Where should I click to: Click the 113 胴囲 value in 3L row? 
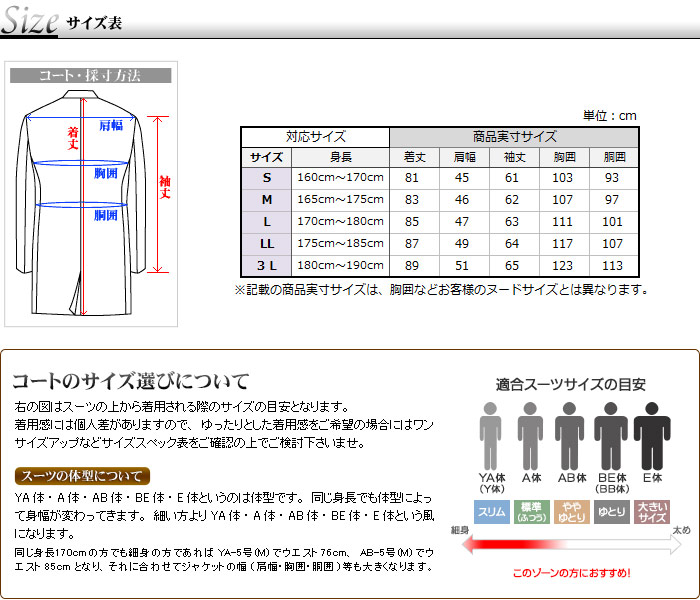612,266
